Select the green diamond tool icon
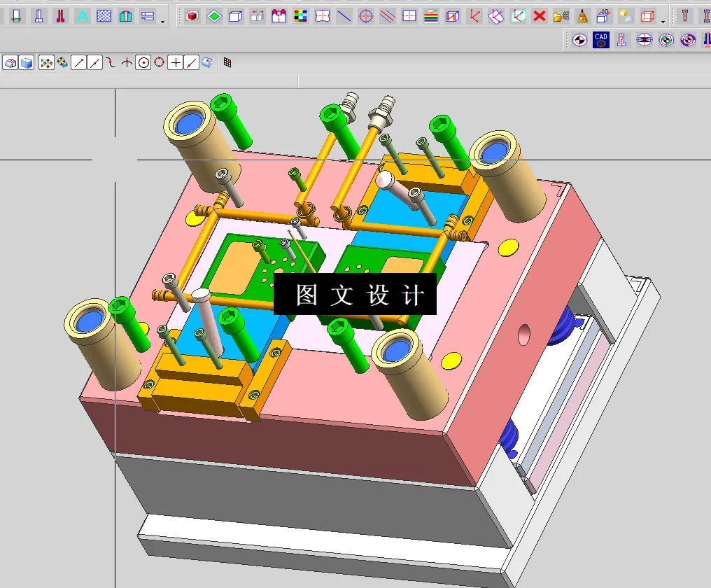The width and height of the screenshot is (711, 588). pyautogui.click(x=214, y=15)
